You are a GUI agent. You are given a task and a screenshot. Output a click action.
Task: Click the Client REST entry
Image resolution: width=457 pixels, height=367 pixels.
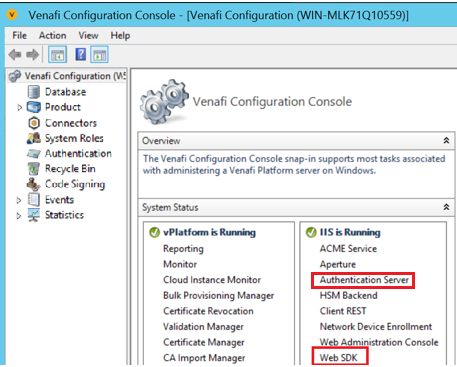point(343,311)
